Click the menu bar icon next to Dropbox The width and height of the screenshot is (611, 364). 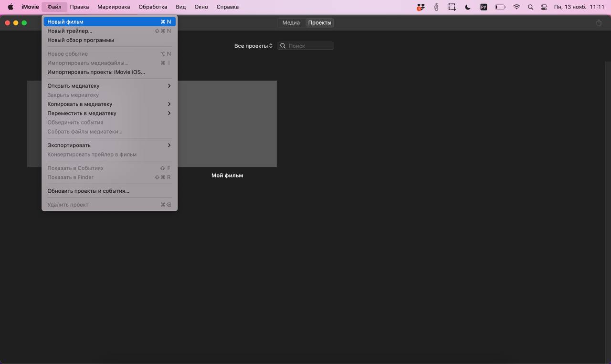436,7
